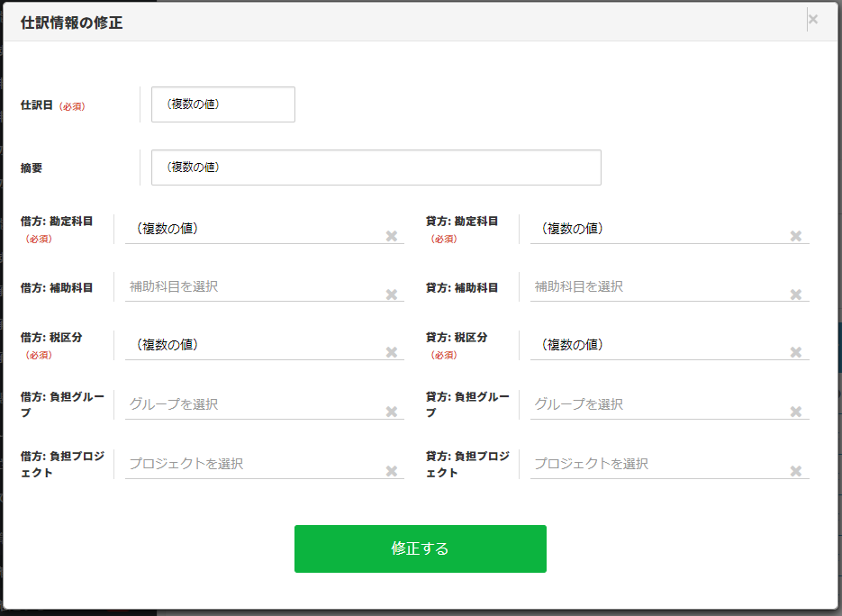The image size is (842, 616).
Task: Click the 仕訳日 date input field
Action: 222,104
